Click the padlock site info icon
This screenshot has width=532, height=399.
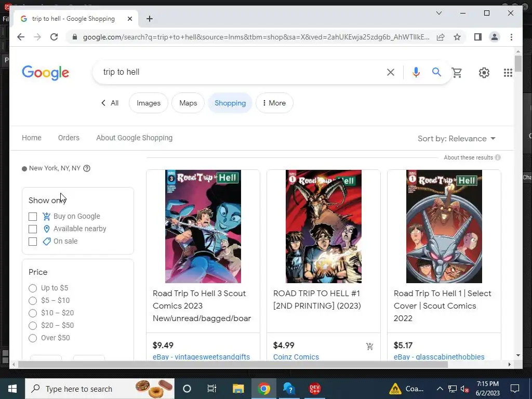tap(75, 37)
